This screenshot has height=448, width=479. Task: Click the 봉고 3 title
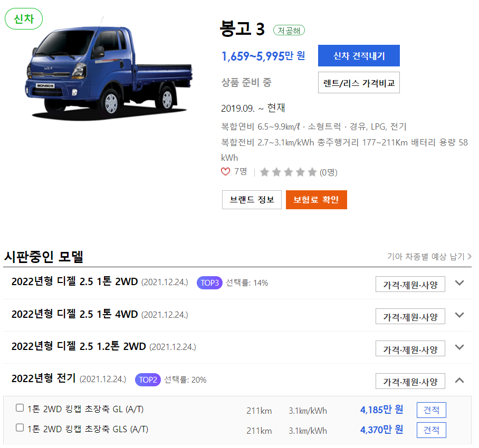[242, 29]
